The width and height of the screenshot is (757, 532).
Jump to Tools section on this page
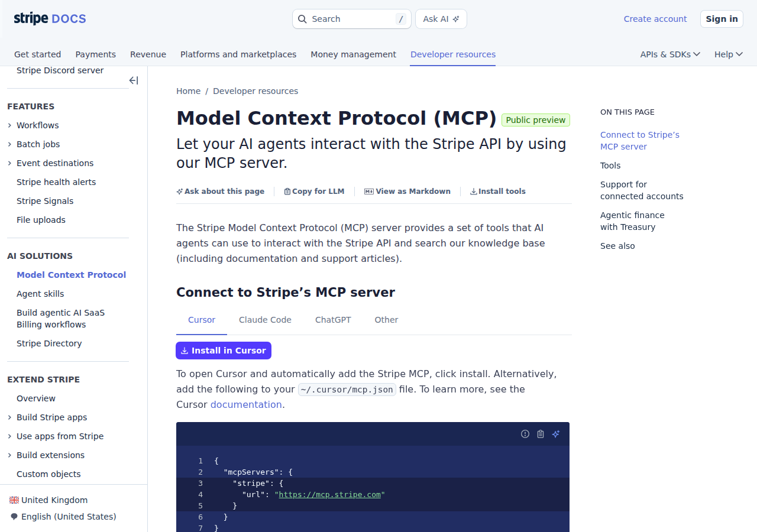tap(610, 166)
